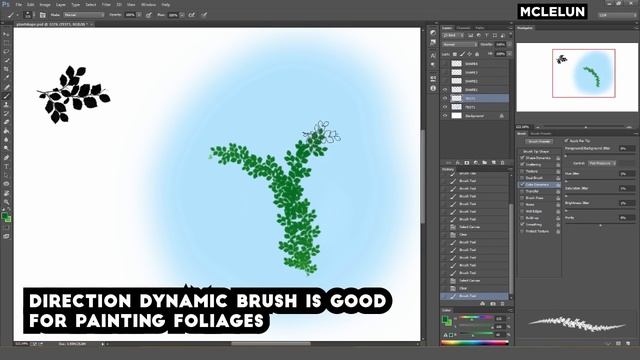Open the layer blend mode dropdown
Viewport: 640px width, 360px height.
[x=460, y=44]
